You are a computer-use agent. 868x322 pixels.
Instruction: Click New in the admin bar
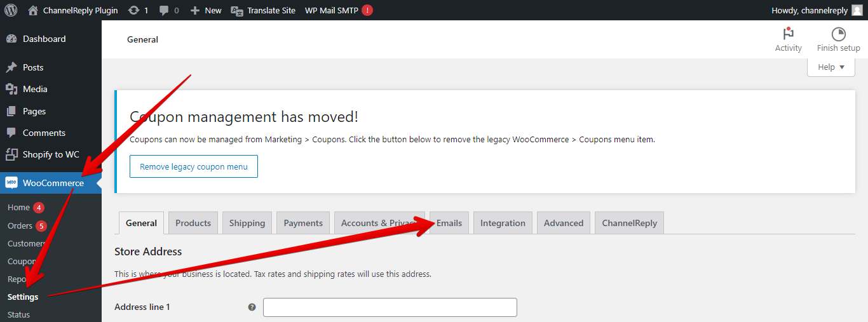(x=213, y=10)
